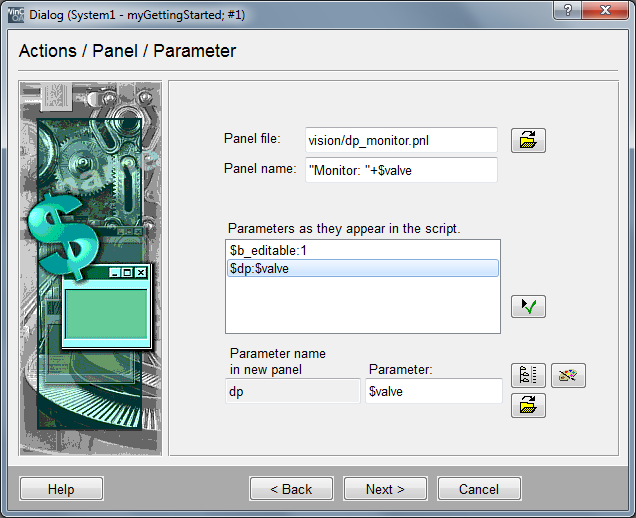The image size is (636, 518).
Task: Proceed with the Next > button
Action: (x=385, y=489)
